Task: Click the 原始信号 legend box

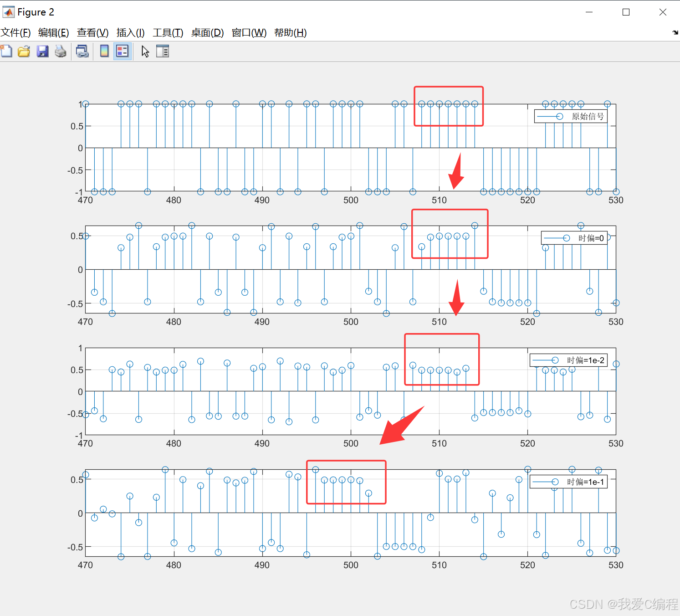Action: pyautogui.click(x=571, y=117)
